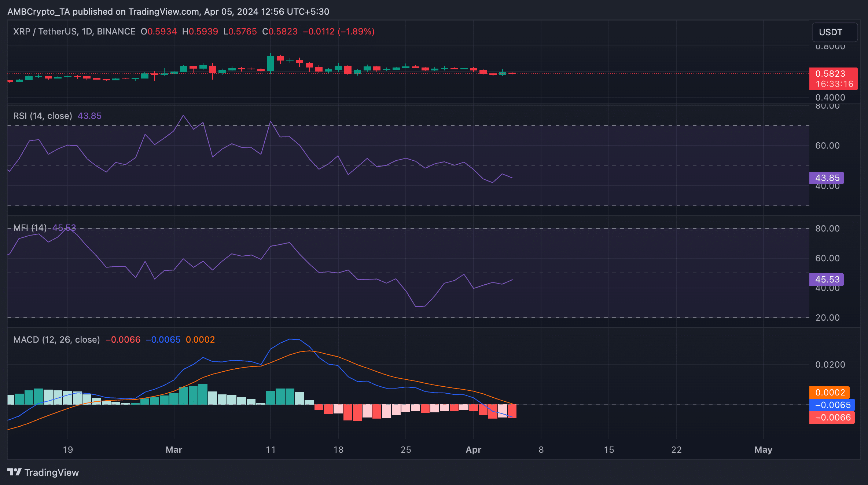Click the AMBCrypto_TA published header text
Screen dimensions: 868x485
168,12
